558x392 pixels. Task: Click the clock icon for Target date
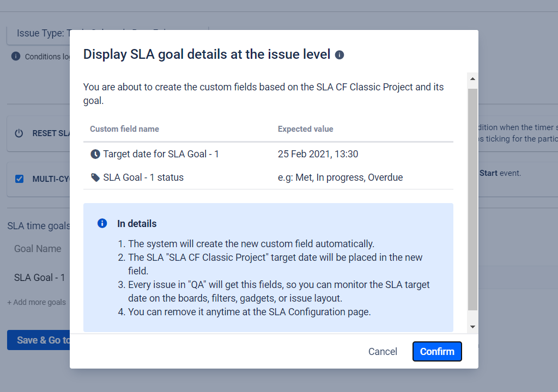pyautogui.click(x=95, y=154)
